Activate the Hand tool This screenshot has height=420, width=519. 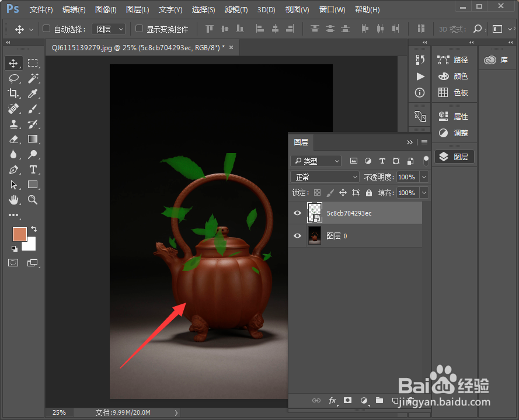click(13, 200)
